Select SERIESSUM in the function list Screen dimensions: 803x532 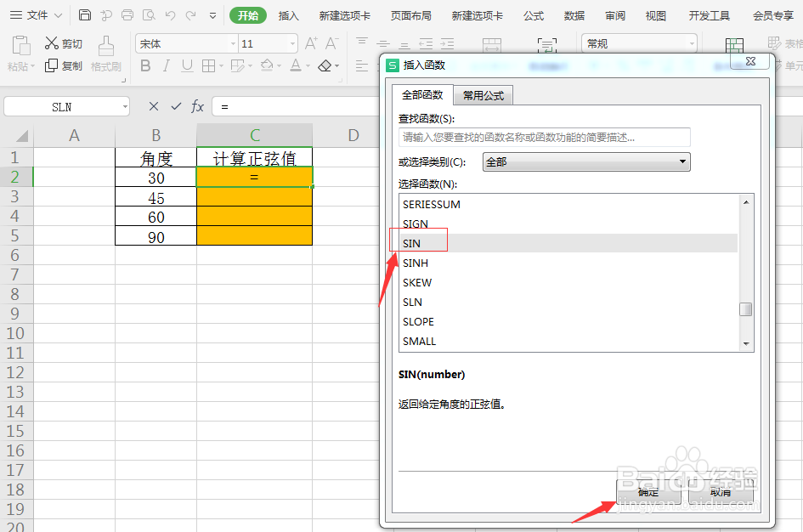click(568, 204)
